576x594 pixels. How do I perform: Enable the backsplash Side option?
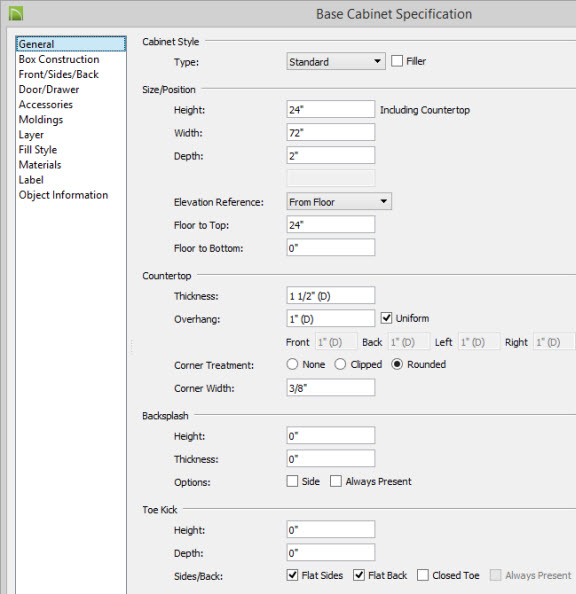point(292,481)
